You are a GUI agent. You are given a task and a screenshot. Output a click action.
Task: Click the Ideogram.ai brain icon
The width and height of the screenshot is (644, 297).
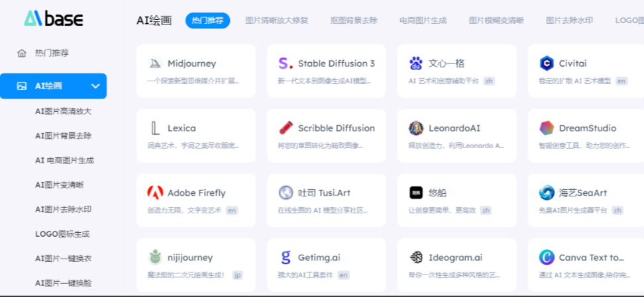click(416, 257)
